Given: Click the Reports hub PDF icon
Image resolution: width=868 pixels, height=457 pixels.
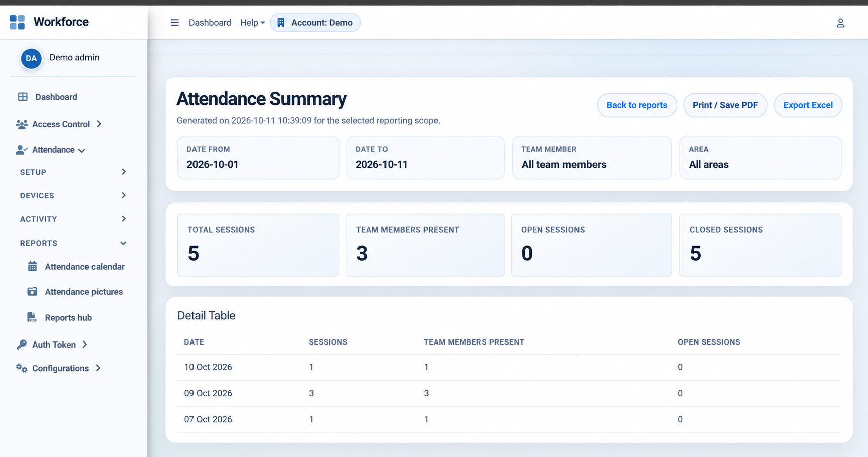Looking at the screenshot, I should coord(32,317).
